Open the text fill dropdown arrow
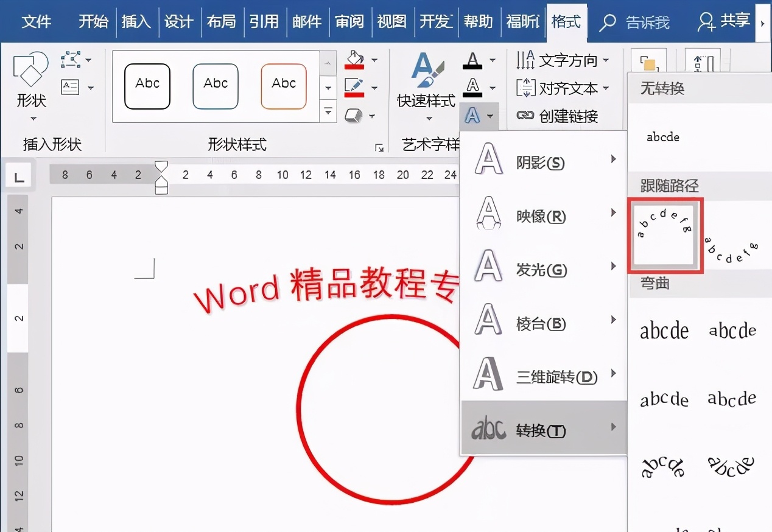This screenshot has height=532, width=772. click(493, 60)
